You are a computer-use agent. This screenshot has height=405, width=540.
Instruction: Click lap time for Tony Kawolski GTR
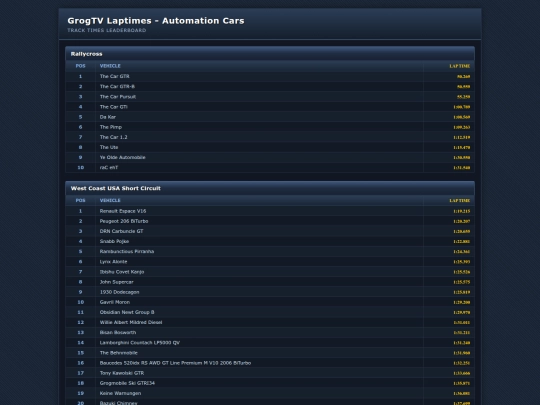pyautogui.click(x=462, y=373)
